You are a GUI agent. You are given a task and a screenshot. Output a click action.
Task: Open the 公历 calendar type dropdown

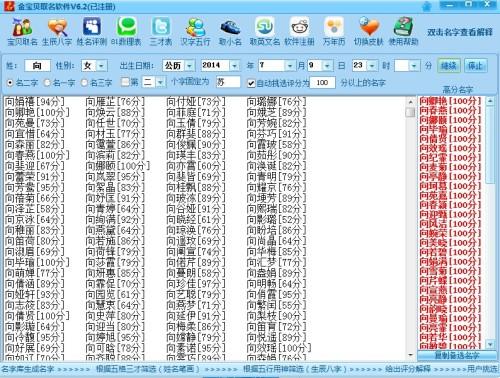(x=189, y=66)
